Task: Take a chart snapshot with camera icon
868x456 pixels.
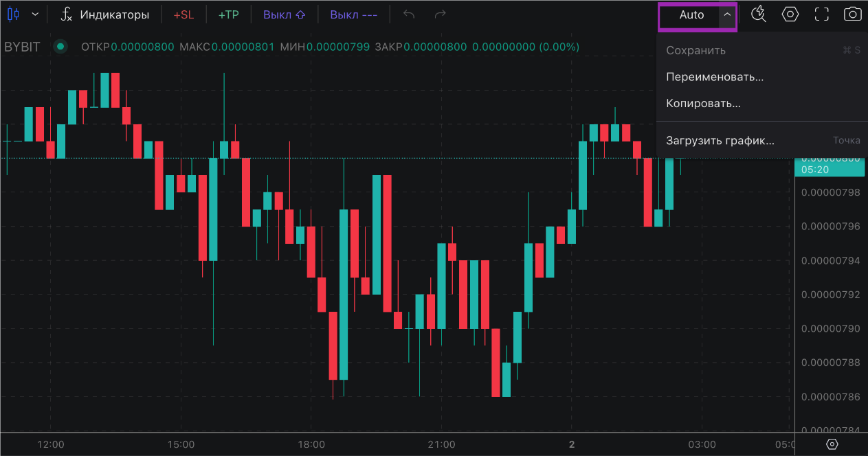Action: (x=852, y=14)
